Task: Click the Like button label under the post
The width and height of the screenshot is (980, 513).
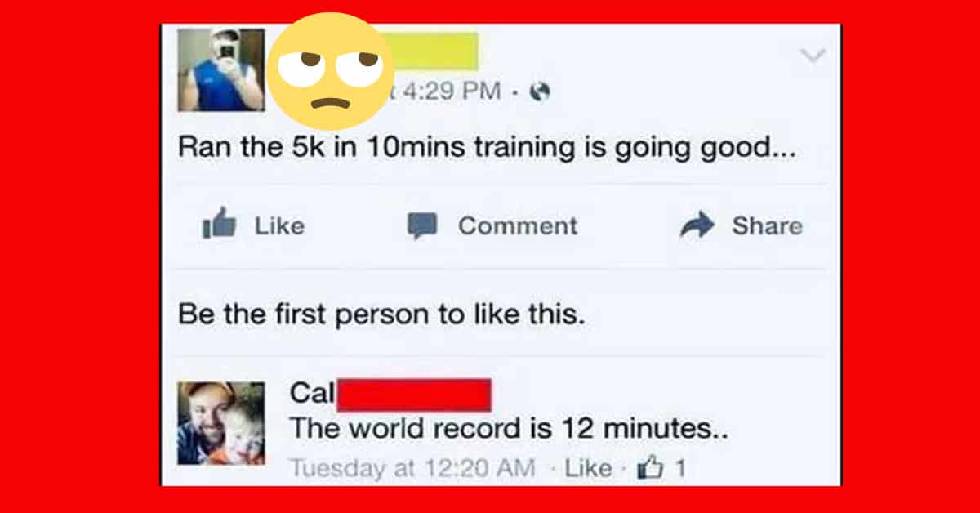Action: 279,225
